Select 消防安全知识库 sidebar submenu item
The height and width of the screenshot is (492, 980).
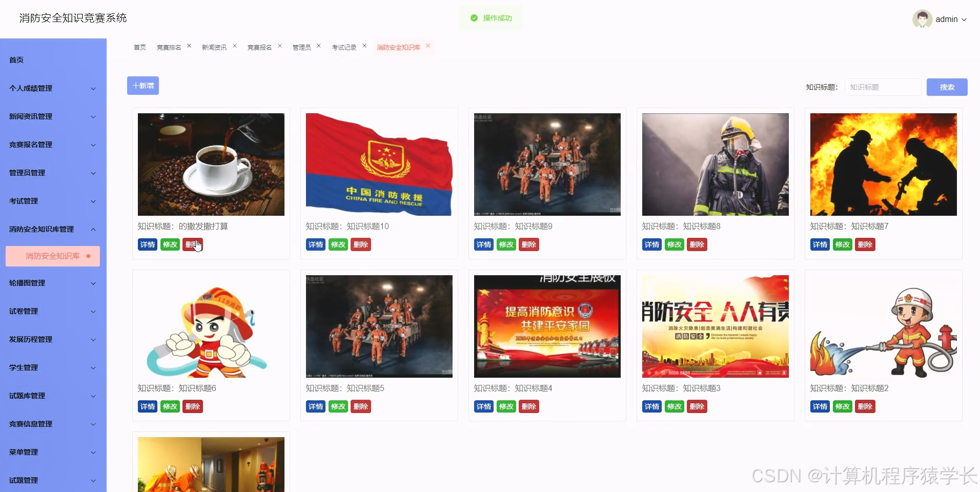point(53,256)
